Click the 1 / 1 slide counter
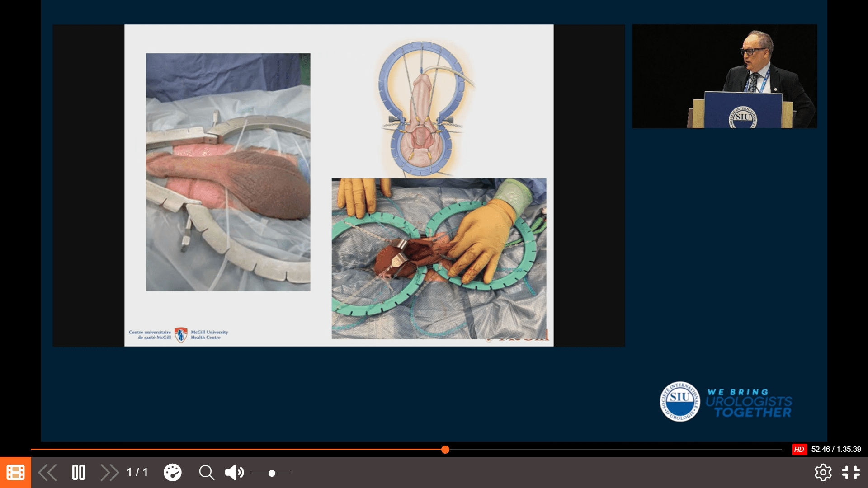The image size is (868, 488). 137,473
